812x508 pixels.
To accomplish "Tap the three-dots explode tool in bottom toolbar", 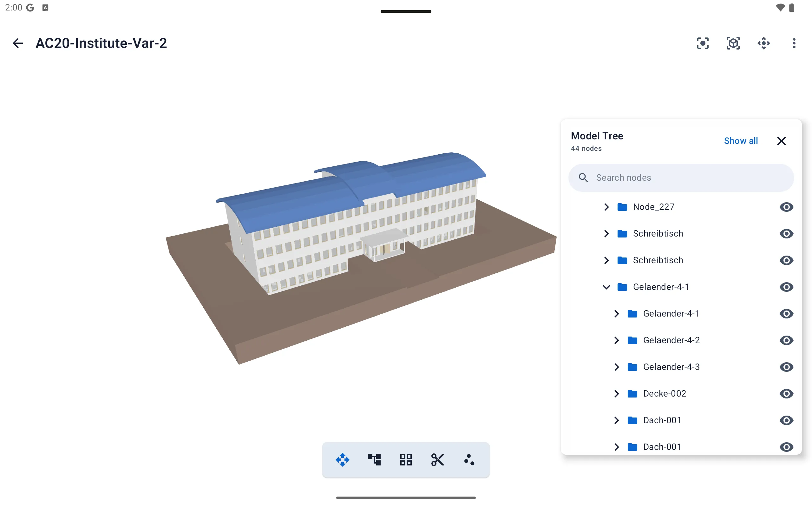I will (x=469, y=460).
